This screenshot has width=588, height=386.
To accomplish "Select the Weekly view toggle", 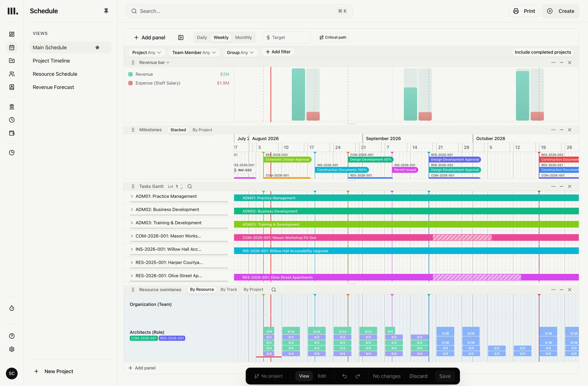I will (x=221, y=37).
